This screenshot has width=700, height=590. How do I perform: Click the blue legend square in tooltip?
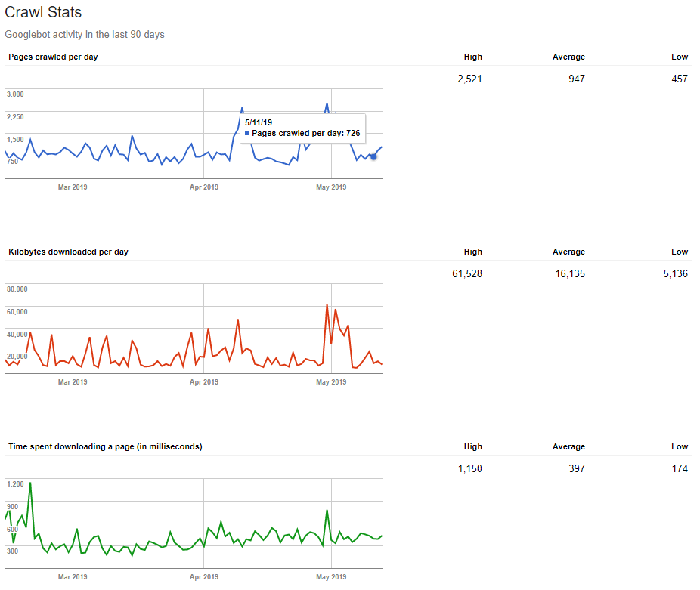pos(247,133)
